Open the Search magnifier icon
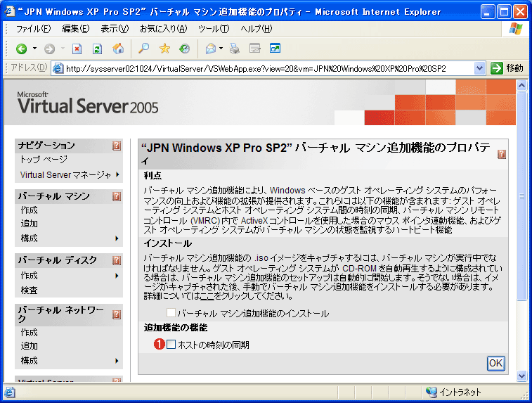The image size is (532, 403). click(144, 49)
